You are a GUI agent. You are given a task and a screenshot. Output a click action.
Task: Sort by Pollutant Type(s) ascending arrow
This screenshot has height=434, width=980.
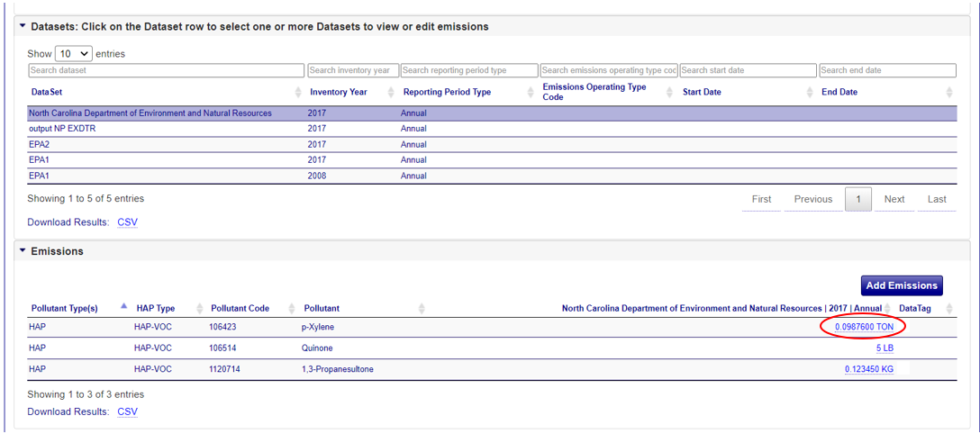point(123,306)
